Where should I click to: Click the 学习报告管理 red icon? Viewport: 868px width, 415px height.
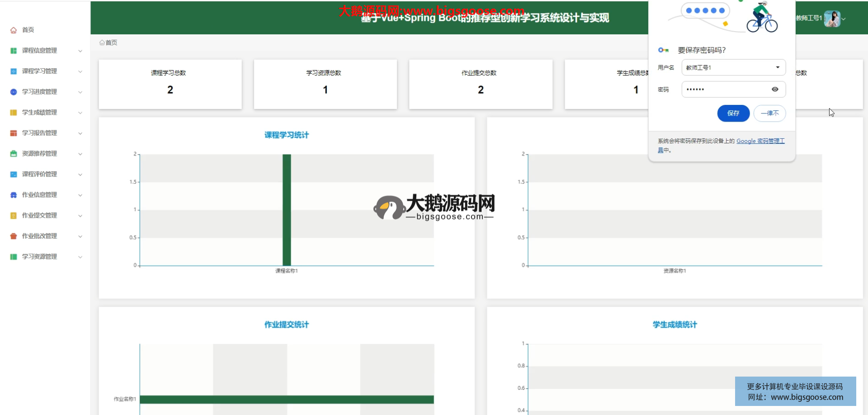(x=14, y=133)
